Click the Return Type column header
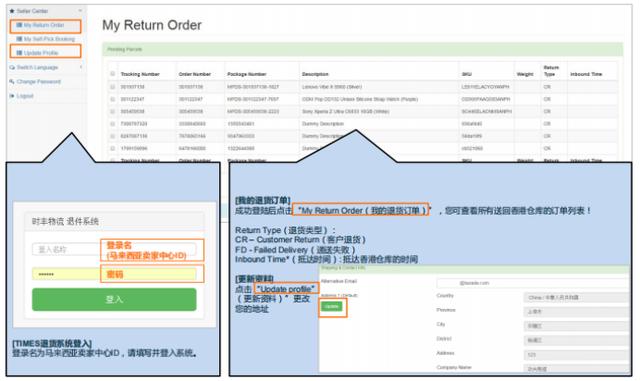The height and width of the screenshot is (381, 640). [x=551, y=71]
